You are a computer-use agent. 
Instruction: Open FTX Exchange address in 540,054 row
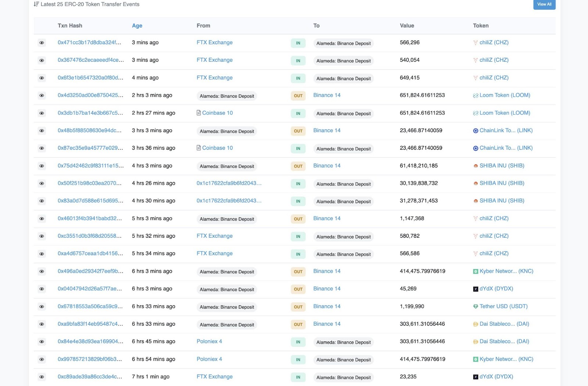pos(215,60)
